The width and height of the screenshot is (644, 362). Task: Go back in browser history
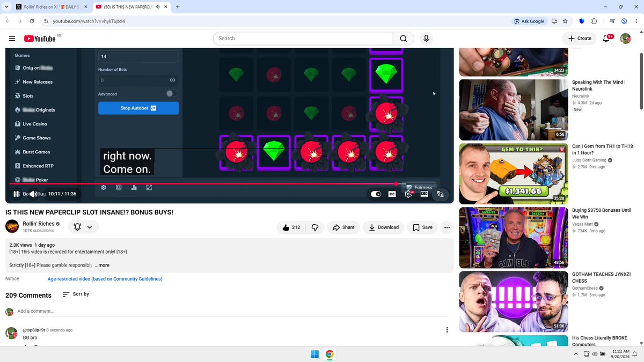pos(8,21)
